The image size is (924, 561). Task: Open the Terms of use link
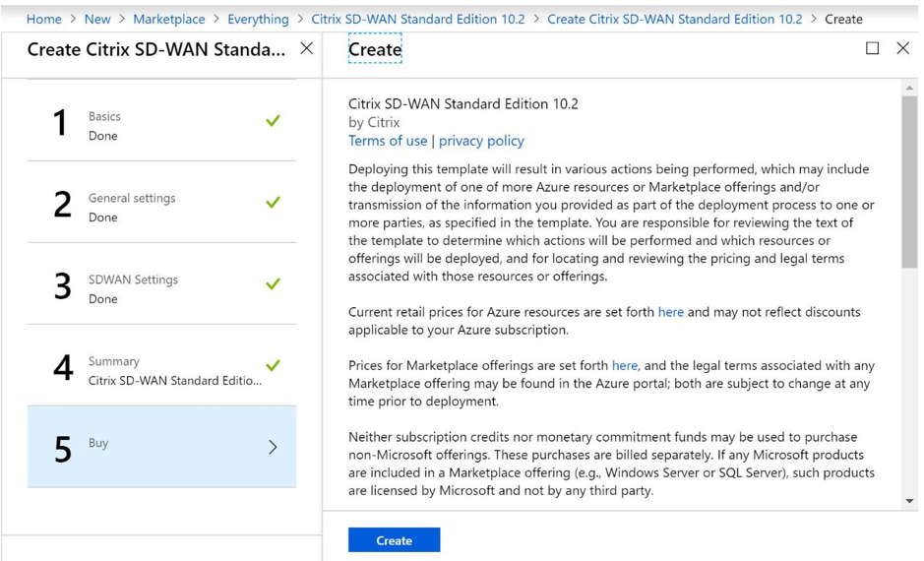pyautogui.click(x=387, y=140)
